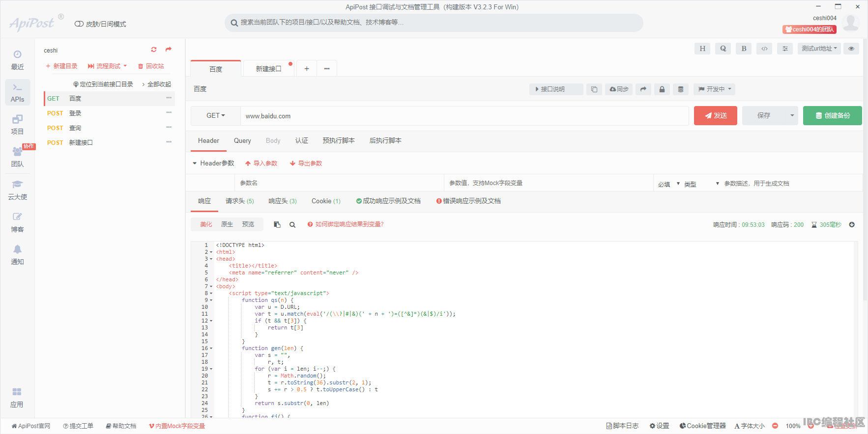Click the lock icon in the interface bar
The image size is (868, 434).
click(662, 89)
